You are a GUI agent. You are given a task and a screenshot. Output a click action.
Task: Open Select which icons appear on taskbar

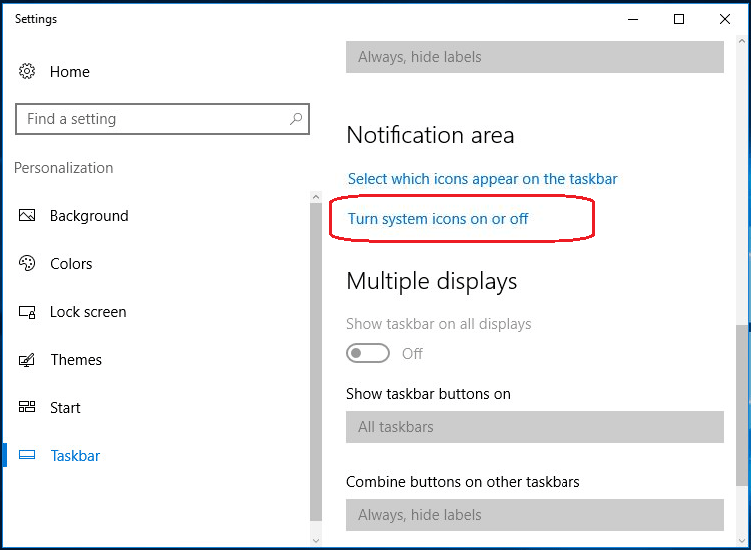[482, 179]
